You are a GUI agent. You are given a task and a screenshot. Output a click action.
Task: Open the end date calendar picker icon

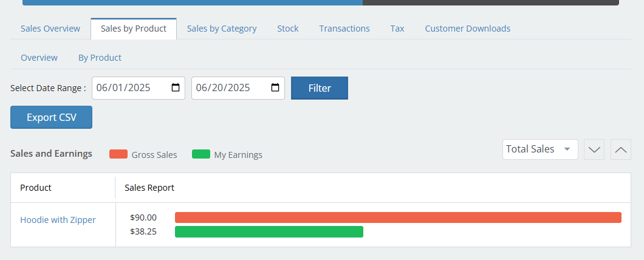275,88
